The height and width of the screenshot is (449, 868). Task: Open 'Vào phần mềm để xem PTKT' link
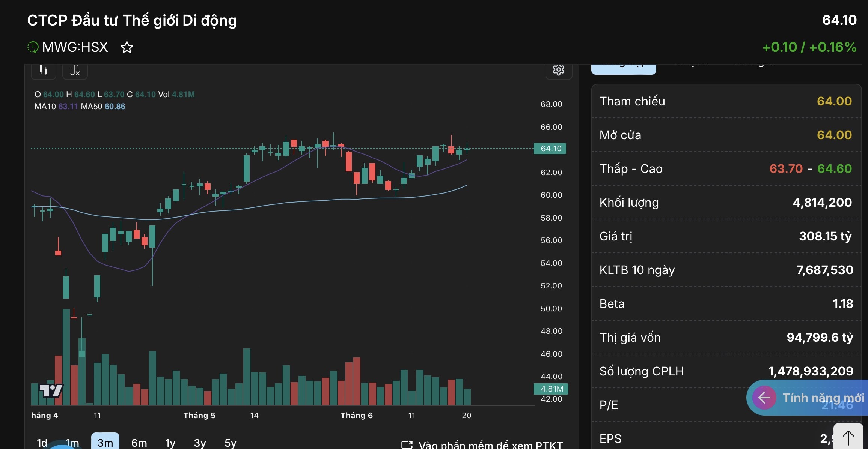[490, 445]
